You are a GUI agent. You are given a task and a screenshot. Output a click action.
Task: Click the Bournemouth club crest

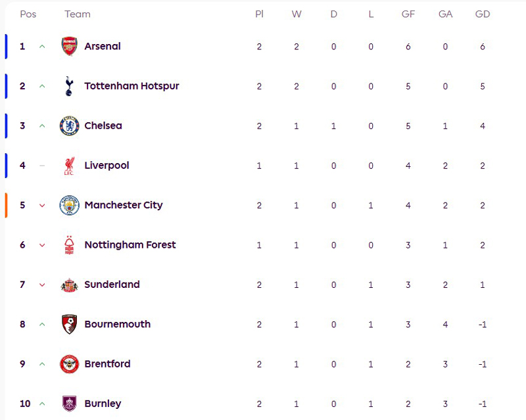pyautogui.click(x=69, y=324)
